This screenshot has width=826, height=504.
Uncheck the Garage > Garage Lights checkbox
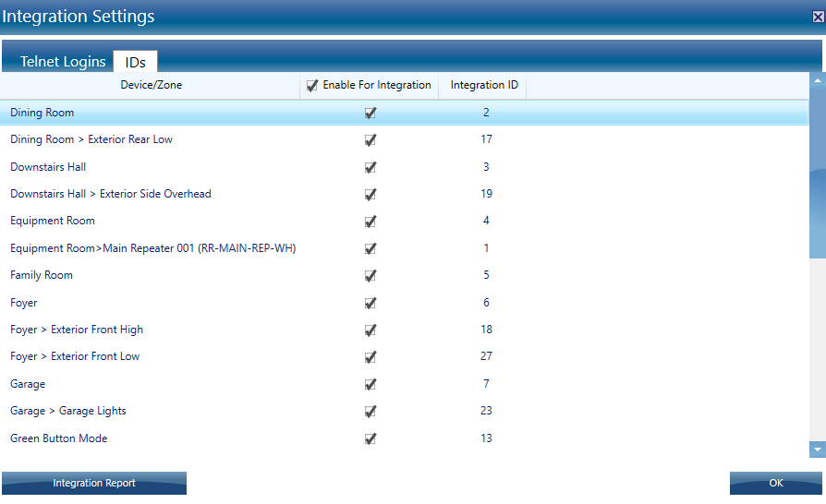(x=370, y=412)
